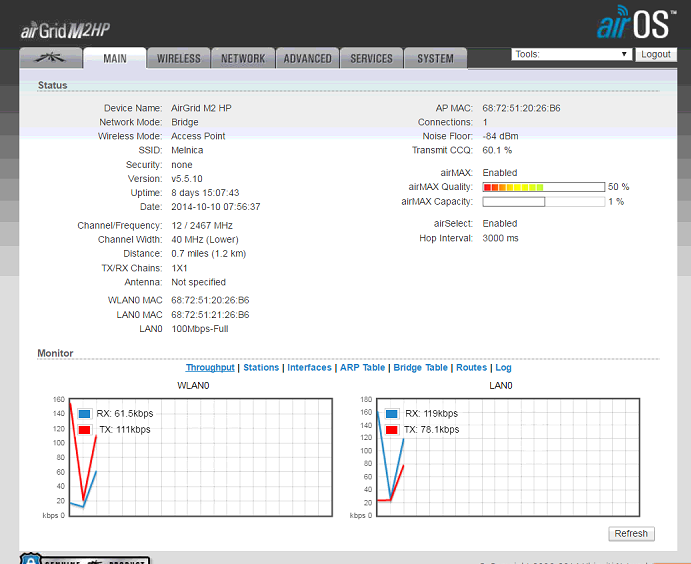691x564 pixels.
Task: Click the Refresh button
Action: point(631,534)
